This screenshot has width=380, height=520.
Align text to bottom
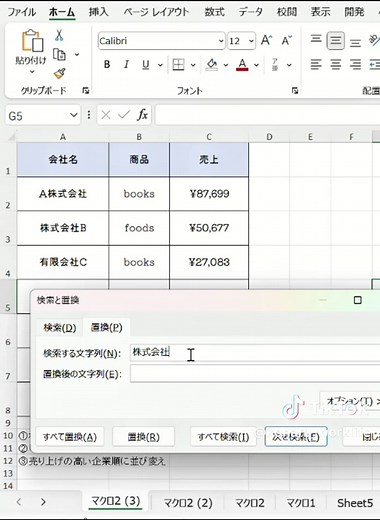pyautogui.click(x=355, y=43)
